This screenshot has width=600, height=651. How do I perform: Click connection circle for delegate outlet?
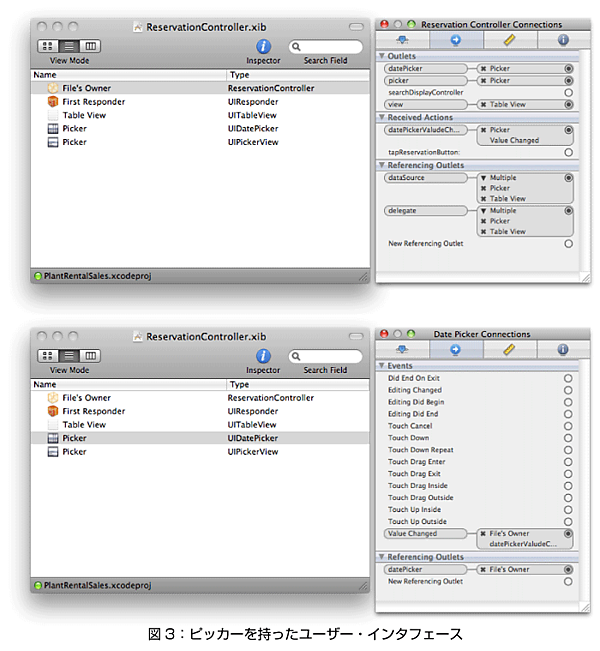(568, 211)
